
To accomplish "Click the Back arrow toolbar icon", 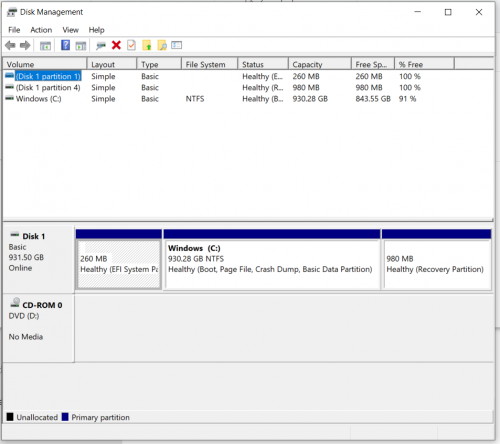I will (10, 45).
